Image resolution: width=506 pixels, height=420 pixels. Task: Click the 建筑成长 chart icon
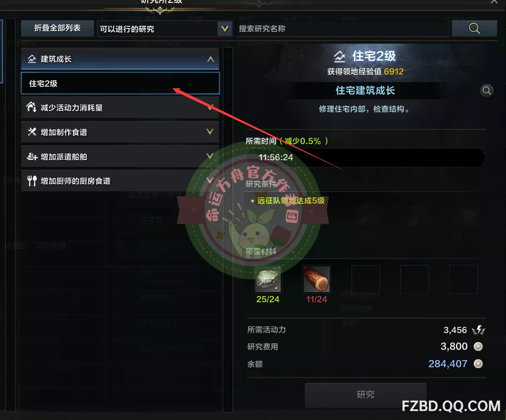32,59
